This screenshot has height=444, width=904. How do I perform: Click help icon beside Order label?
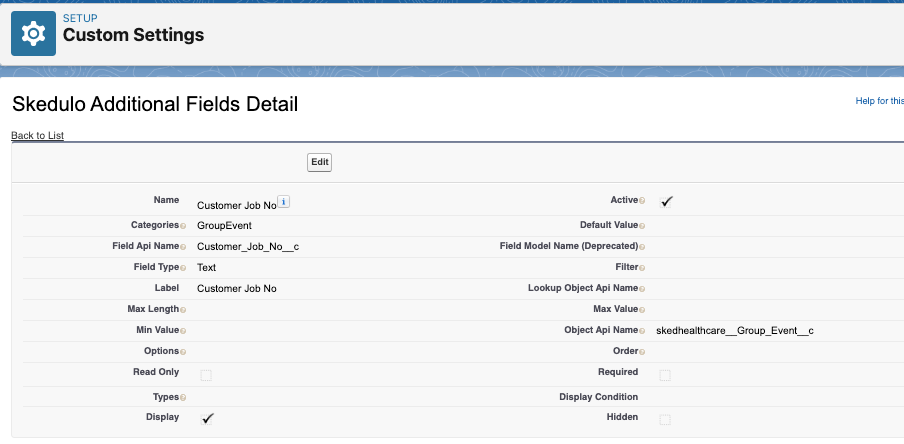(x=642, y=352)
